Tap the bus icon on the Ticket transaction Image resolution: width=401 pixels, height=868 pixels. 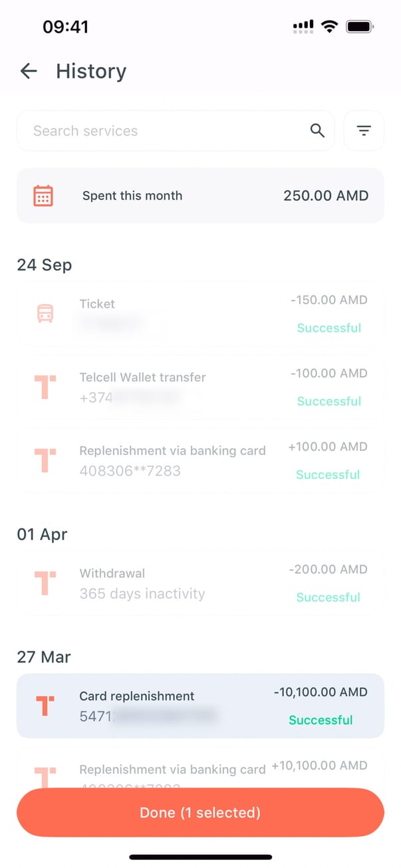[45, 314]
